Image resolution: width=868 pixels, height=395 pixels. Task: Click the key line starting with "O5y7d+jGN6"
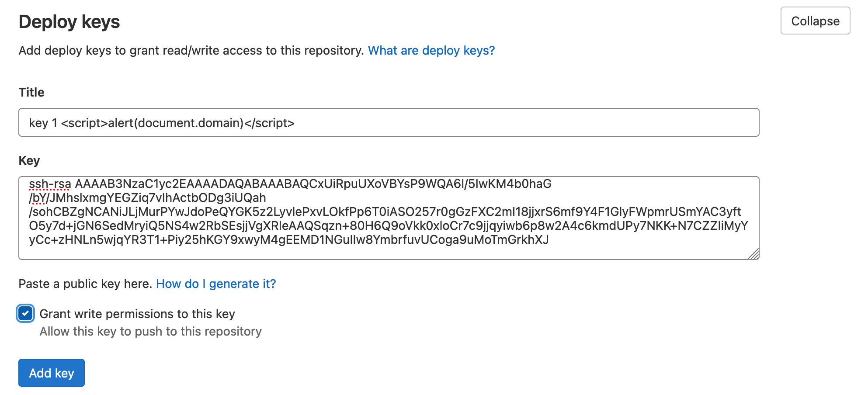[388, 226]
